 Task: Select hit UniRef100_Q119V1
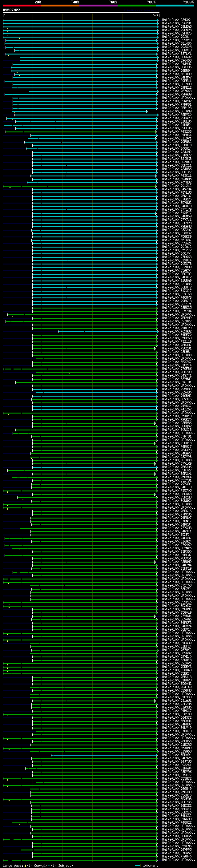click(176, 139)
